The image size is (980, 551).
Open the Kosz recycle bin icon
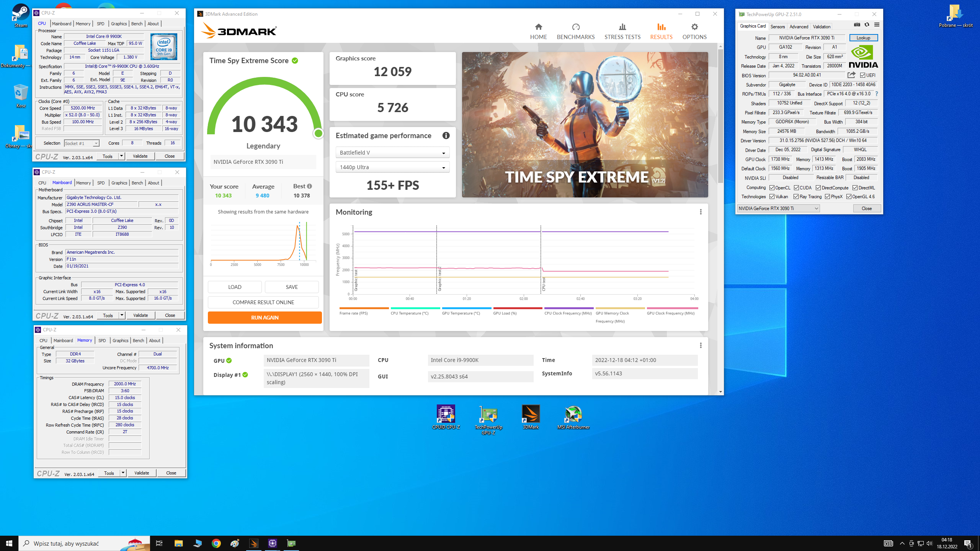click(x=21, y=96)
